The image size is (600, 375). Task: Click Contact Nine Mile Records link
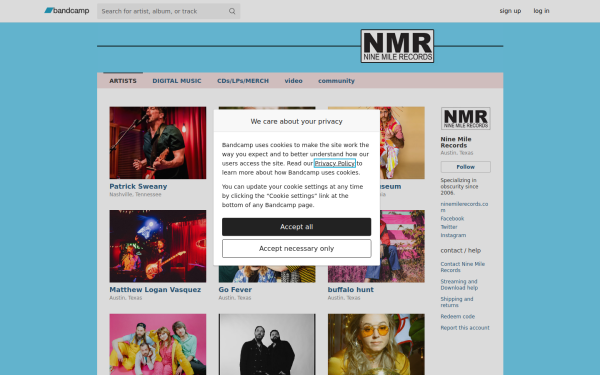(463, 267)
